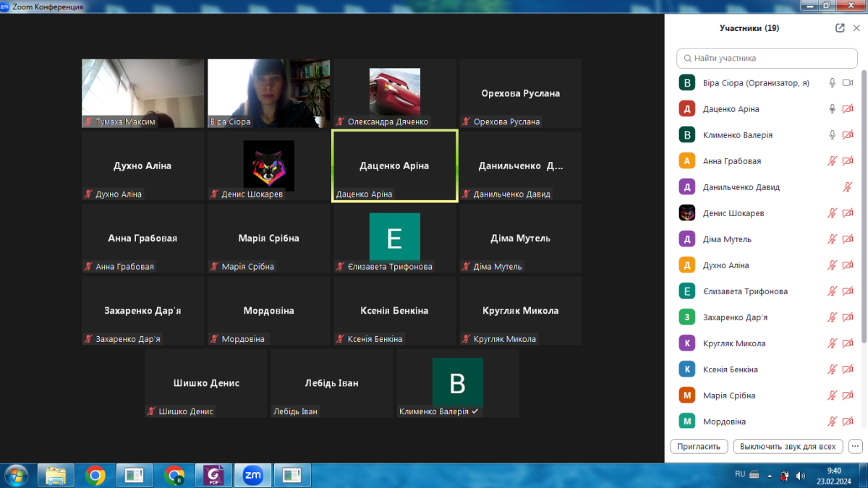This screenshot has width=868, height=488.
Task: Pop out the participants panel
Action: pyautogui.click(x=840, y=28)
